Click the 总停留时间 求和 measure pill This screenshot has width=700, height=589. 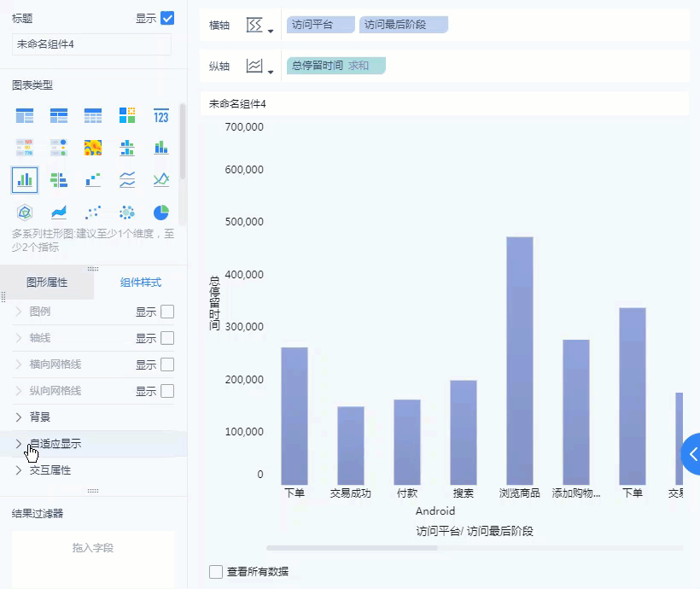point(335,66)
